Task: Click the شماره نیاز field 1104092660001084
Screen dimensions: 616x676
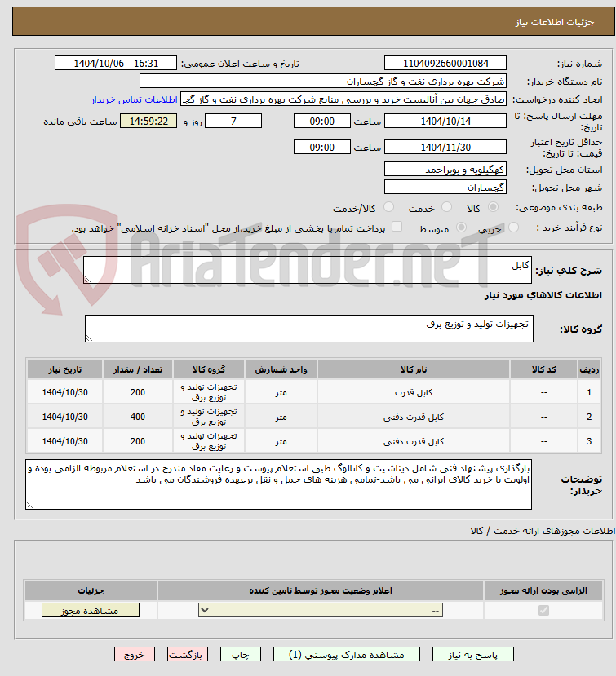Action: pyautogui.click(x=445, y=64)
